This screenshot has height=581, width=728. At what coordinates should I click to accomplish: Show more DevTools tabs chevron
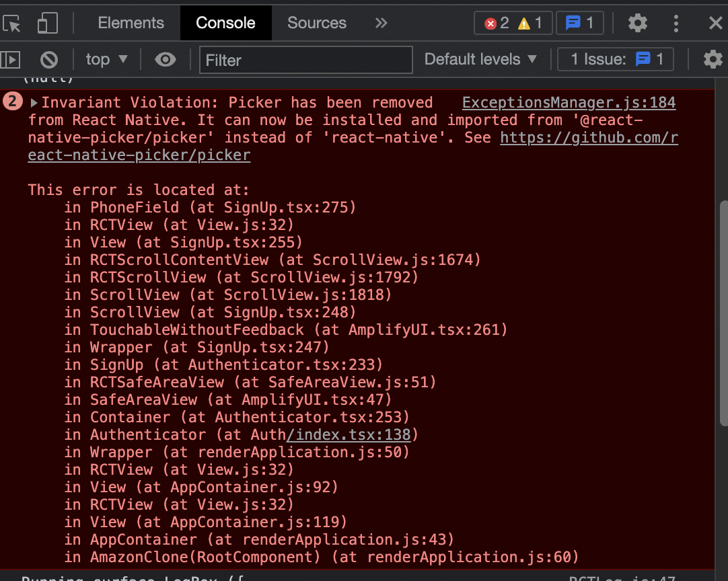381,23
